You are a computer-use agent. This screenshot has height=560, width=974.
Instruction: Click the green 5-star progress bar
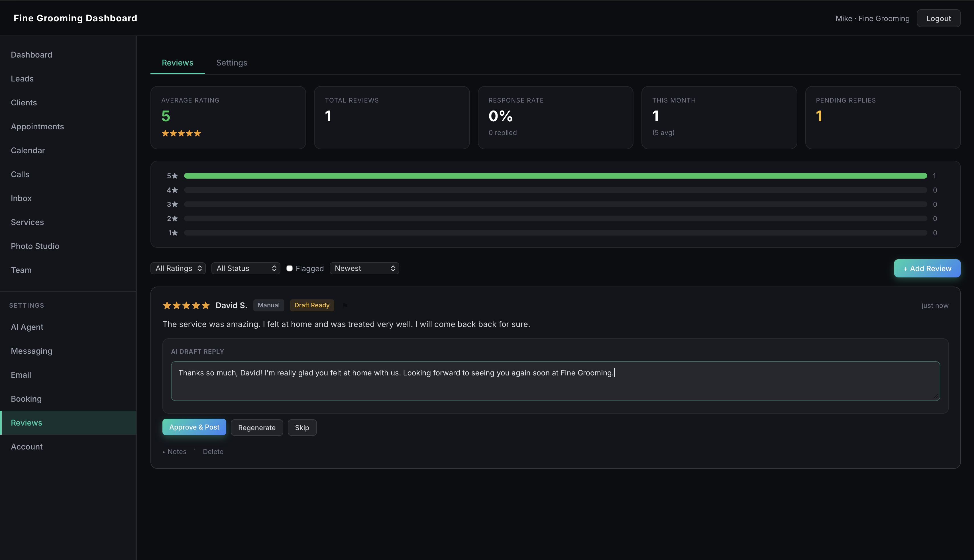click(x=555, y=176)
